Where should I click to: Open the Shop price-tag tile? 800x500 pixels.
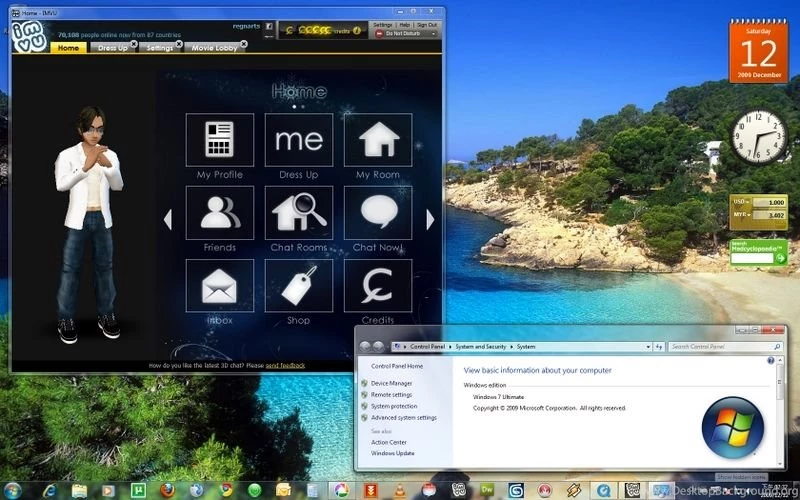pos(298,286)
